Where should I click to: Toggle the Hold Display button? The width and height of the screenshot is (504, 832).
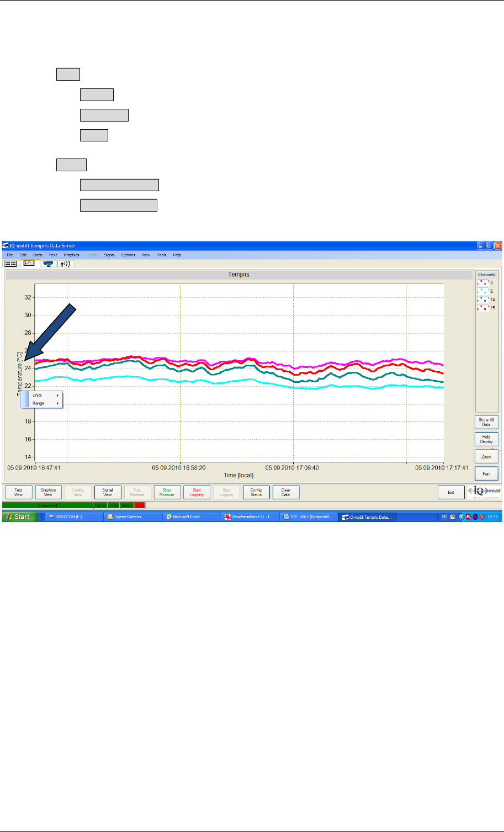[x=486, y=439]
